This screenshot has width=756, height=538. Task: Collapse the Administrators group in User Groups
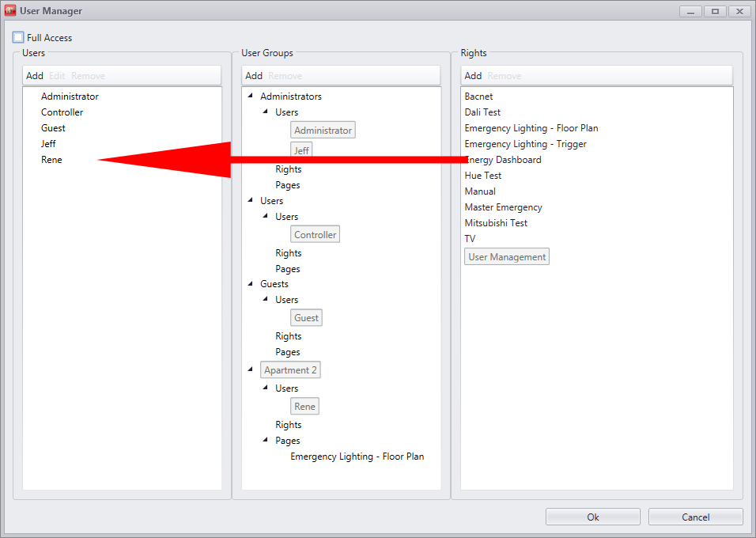coord(250,96)
